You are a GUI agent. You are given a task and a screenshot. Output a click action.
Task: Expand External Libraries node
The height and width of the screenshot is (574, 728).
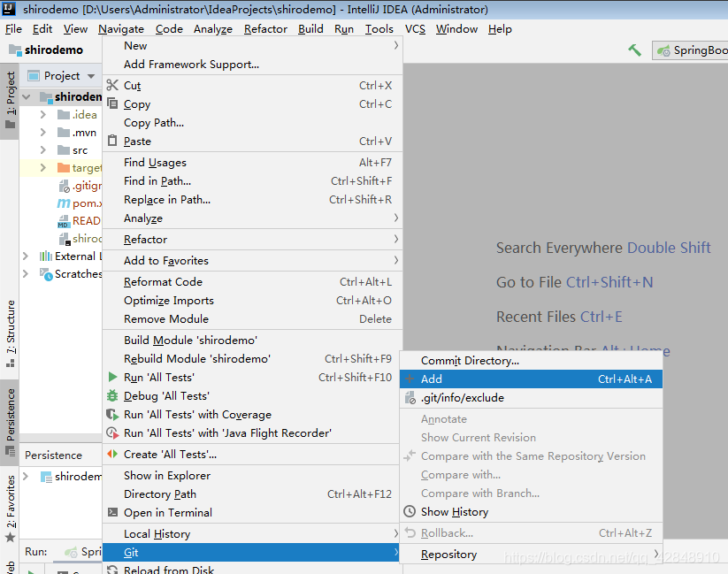coord(26,256)
